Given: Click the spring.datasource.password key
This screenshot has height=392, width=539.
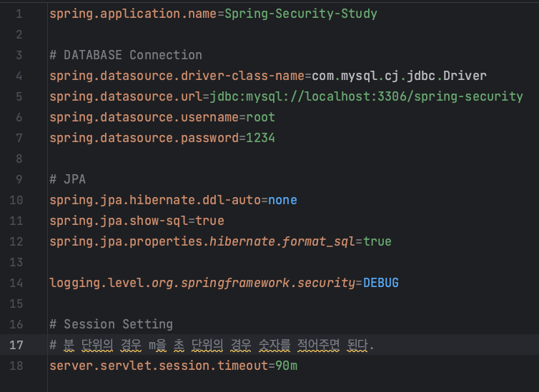Looking at the screenshot, I should click(144, 138).
